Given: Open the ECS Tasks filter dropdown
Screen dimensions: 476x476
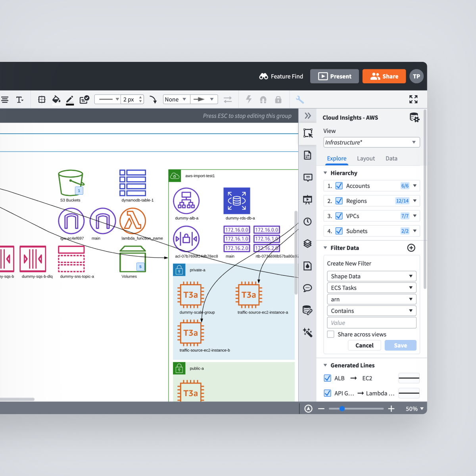Looking at the screenshot, I should tap(371, 287).
